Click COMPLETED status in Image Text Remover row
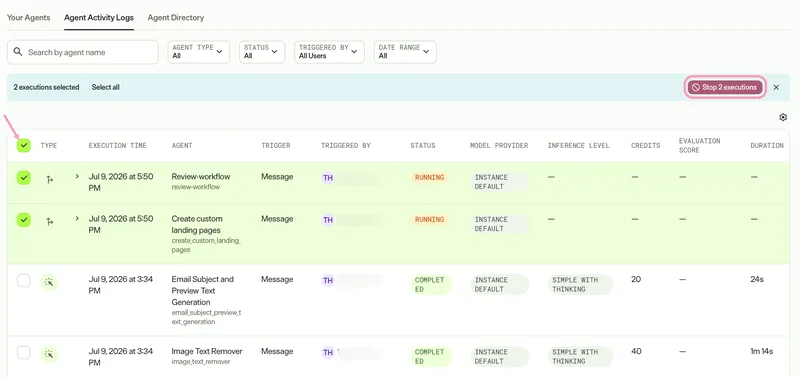 [431, 357]
